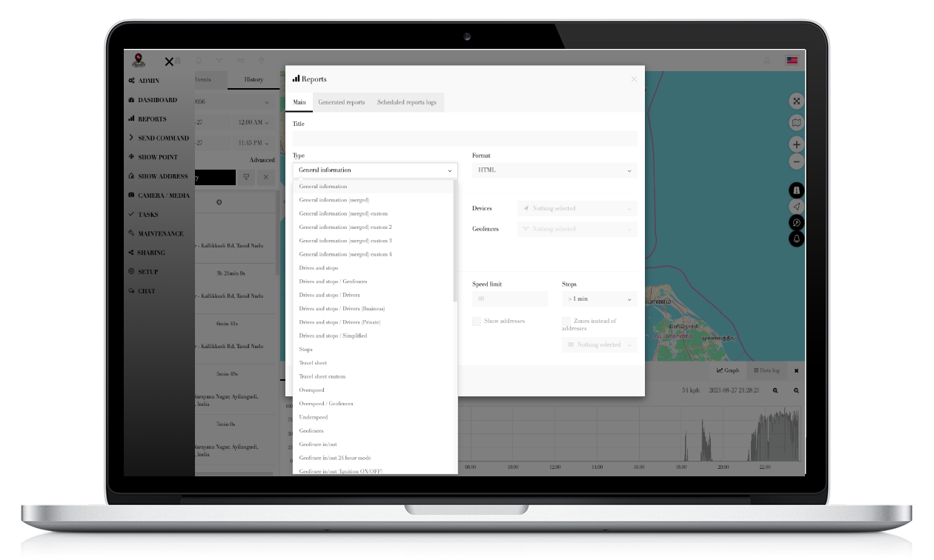The height and width of the screenshot is (560, 934).
Task: Tick Zones instead of addresses checkbox
Action: pyautogui.click(x=566, y=321)
